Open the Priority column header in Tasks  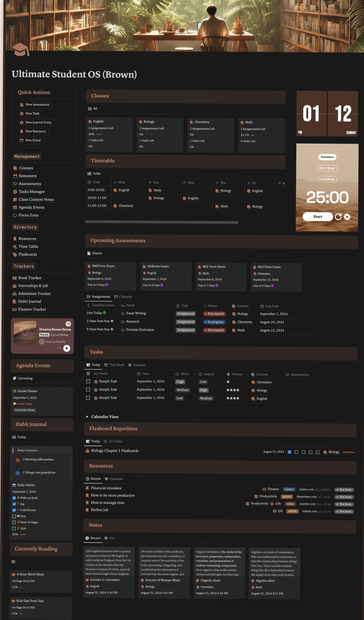tap(234, 374)
